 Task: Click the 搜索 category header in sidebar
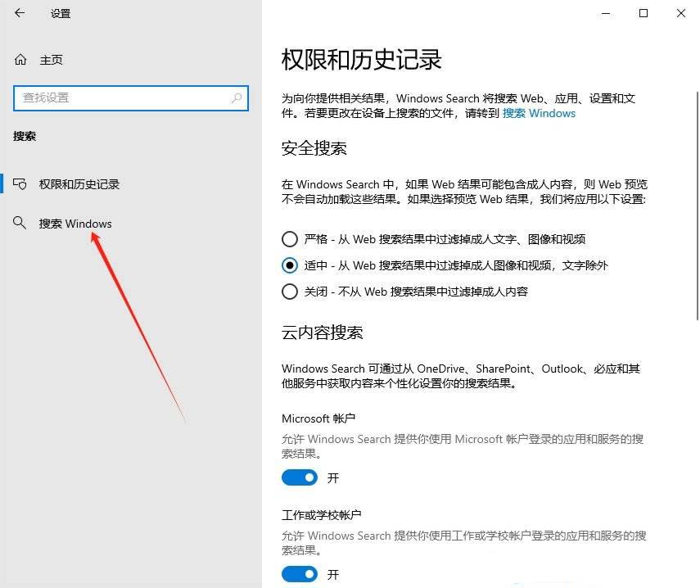click(x=25, y=136)
